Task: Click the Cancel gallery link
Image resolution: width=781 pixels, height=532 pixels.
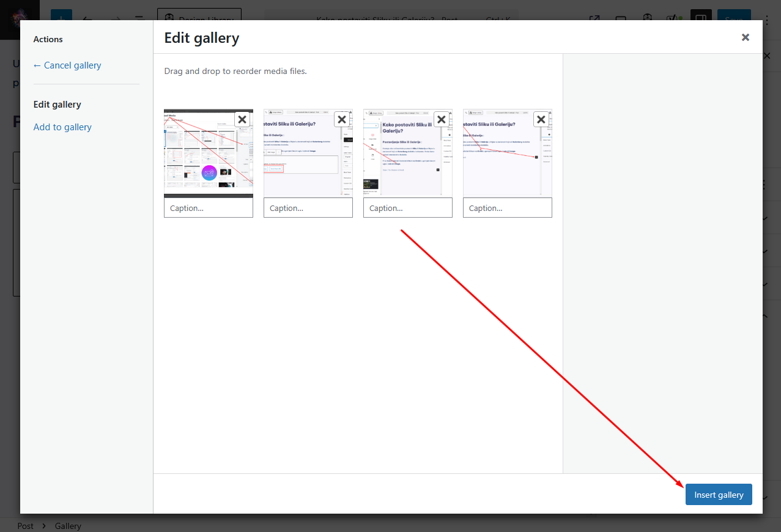Action: click(x=67, y=65)
